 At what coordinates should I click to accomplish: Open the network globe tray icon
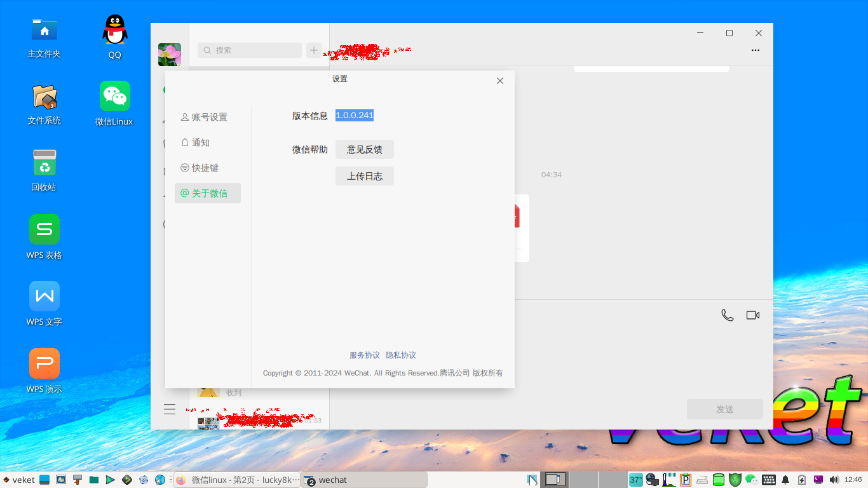(653, 480)
